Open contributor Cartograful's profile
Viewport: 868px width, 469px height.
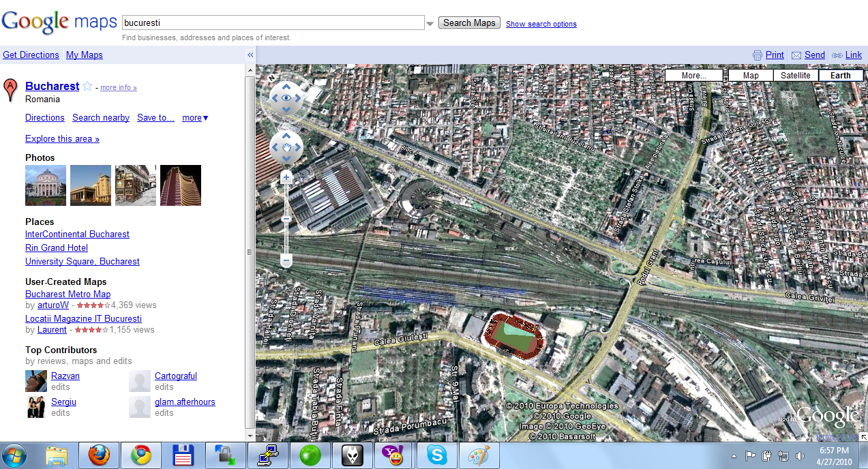click(x=176, y=376)
